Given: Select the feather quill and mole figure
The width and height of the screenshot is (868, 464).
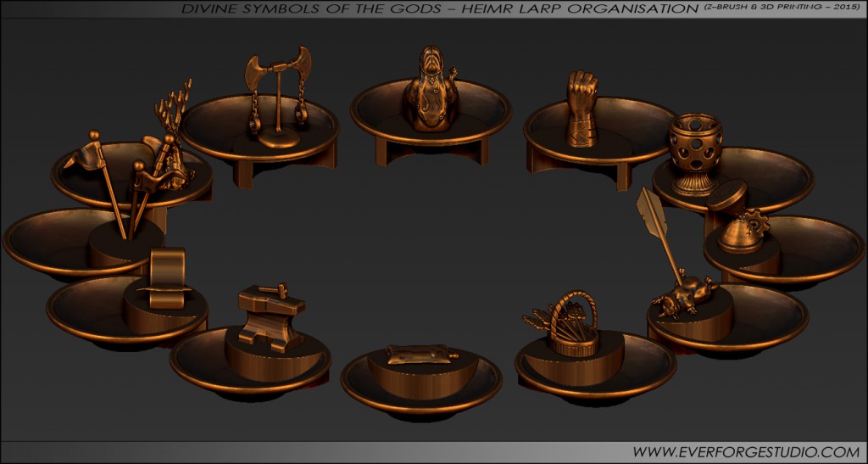Looking at the screenshot, I should pyautogui.click(x=677, y=253).
